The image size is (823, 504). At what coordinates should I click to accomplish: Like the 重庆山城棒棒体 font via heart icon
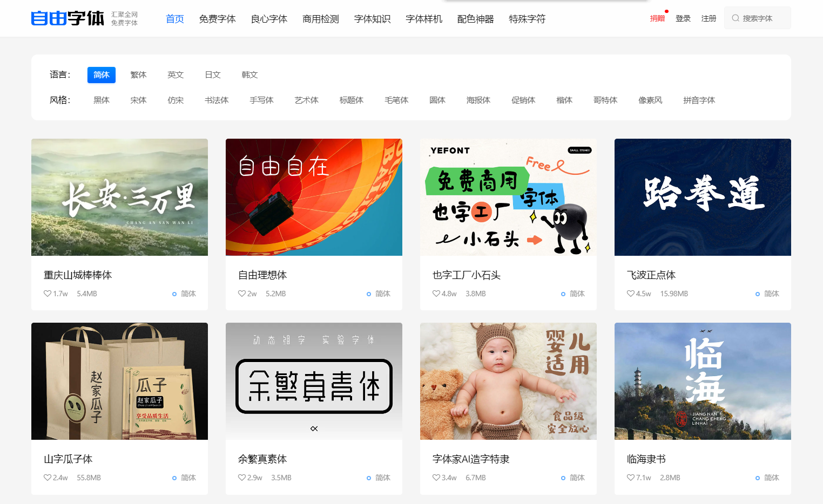[46, 293]
